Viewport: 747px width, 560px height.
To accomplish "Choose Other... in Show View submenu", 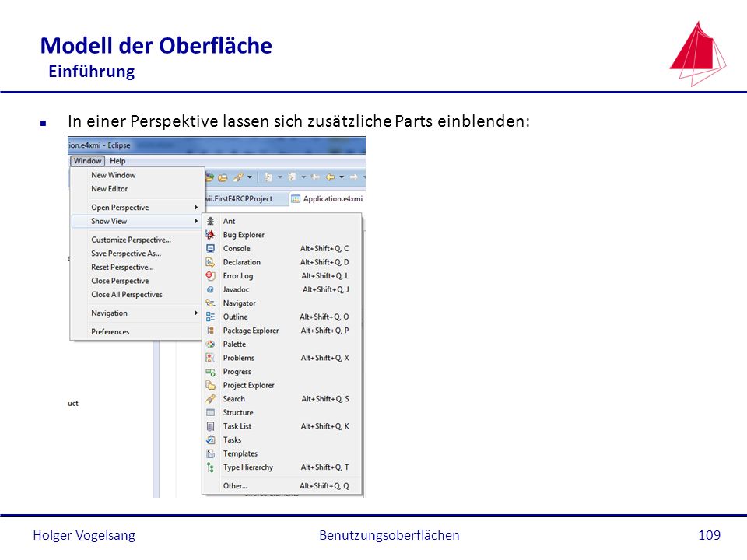I will pyautogui.click(x=282, y=486).
